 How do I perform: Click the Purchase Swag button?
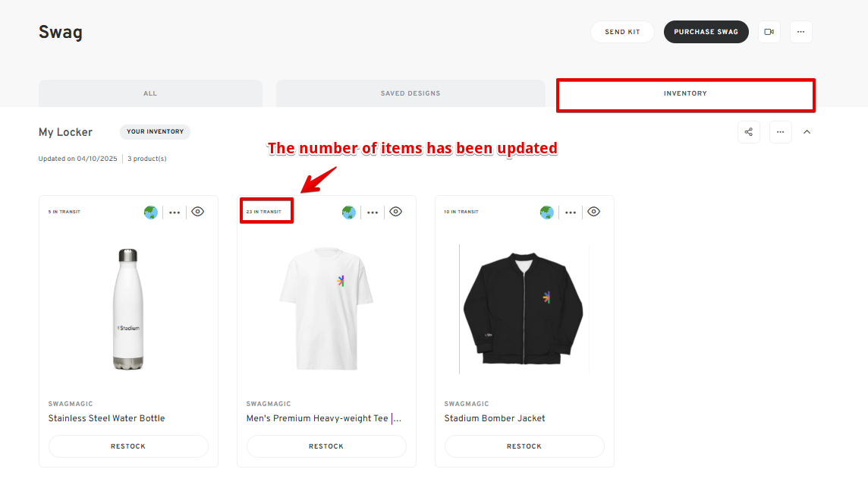706,32
